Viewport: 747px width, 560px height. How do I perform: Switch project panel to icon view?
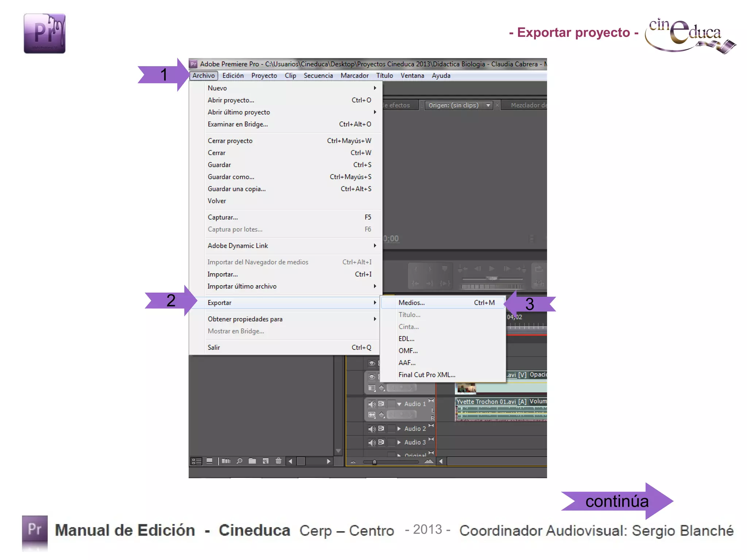pos(209,461)
